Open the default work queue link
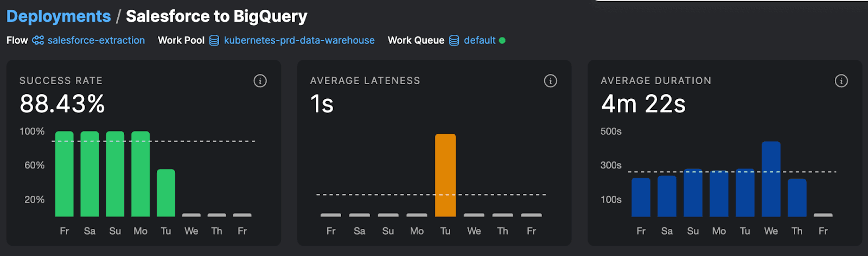 point(480,40)
